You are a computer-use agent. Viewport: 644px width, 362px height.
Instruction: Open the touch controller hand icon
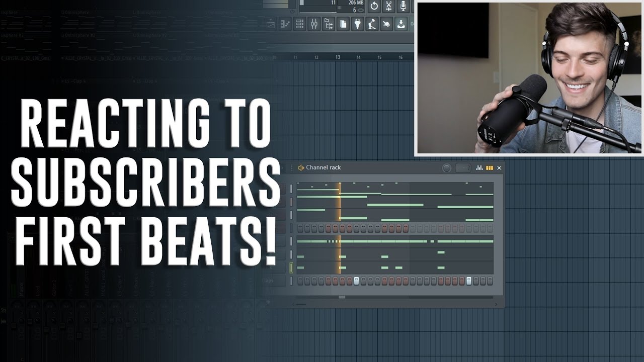(386, 24)
